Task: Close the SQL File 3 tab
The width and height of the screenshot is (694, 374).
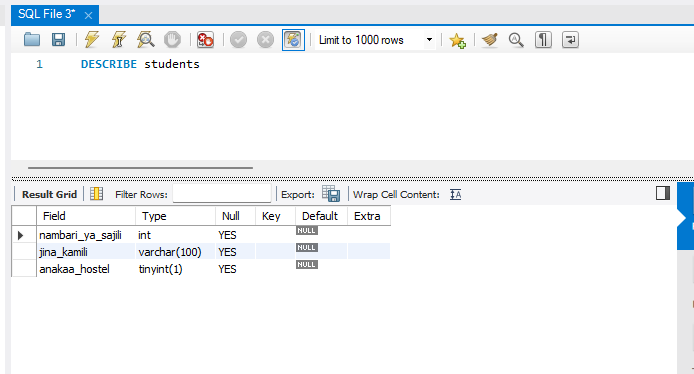Action: [x=89, y=16]
